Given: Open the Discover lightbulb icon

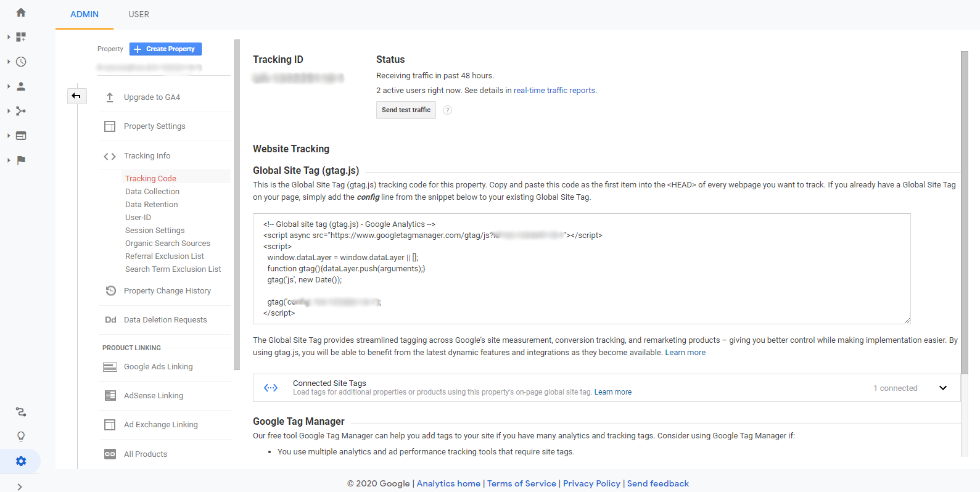Looking at the screenshot, I should click(x=21, y=437).
